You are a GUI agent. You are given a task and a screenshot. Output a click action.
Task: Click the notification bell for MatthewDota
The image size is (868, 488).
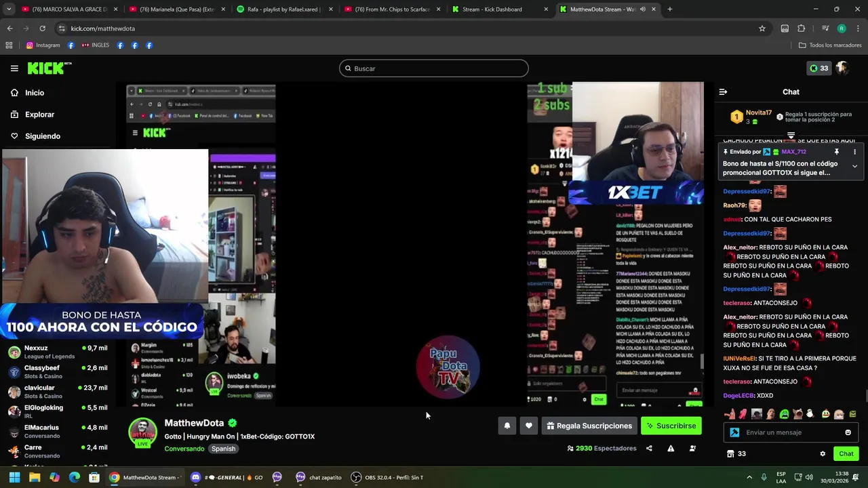tap(507, 426)
